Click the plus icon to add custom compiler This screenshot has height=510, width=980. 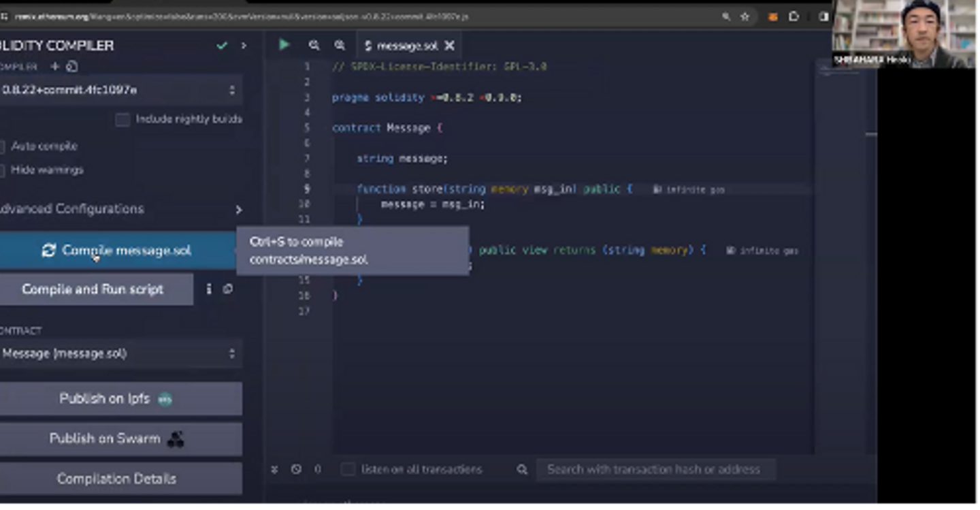pos(56,67)
